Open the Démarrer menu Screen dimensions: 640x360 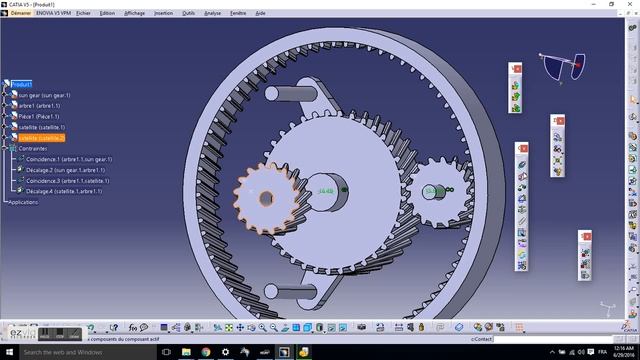[20, 13]
